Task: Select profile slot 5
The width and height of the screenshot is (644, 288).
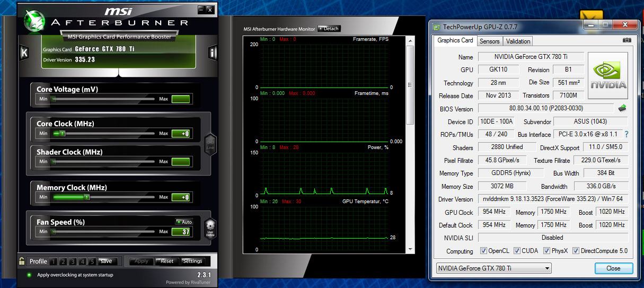Action: click(92, 261)
